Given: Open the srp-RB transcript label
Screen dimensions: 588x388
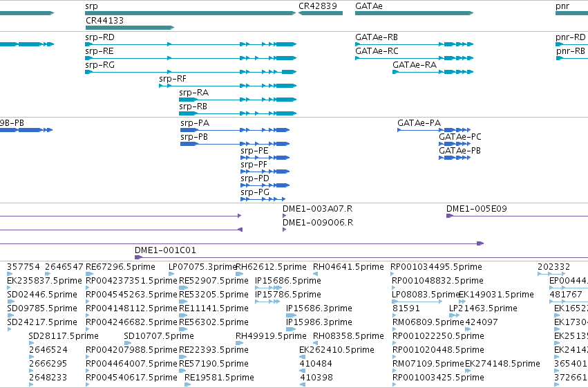Looking at the screenshot, I should [x=193, y=107].
